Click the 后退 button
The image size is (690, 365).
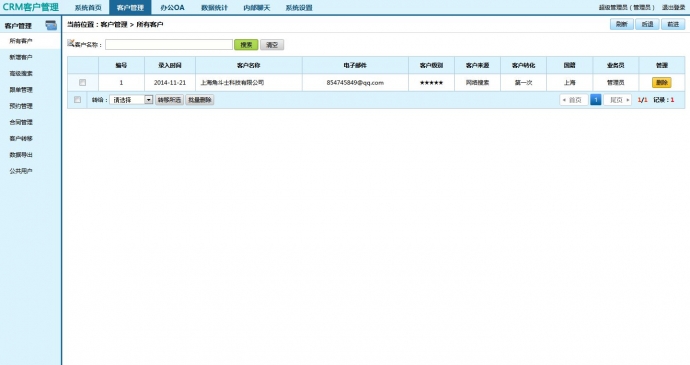pyautogui.click(x=647, y=24)
